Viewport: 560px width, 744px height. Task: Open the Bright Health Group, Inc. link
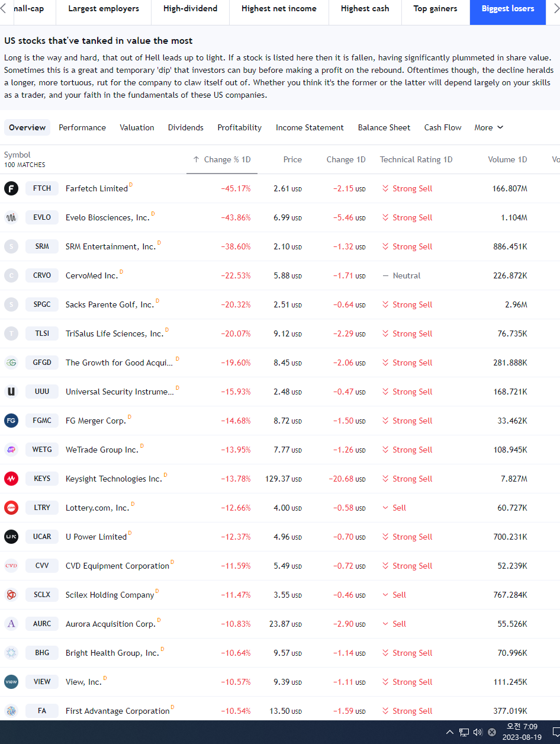112,653
